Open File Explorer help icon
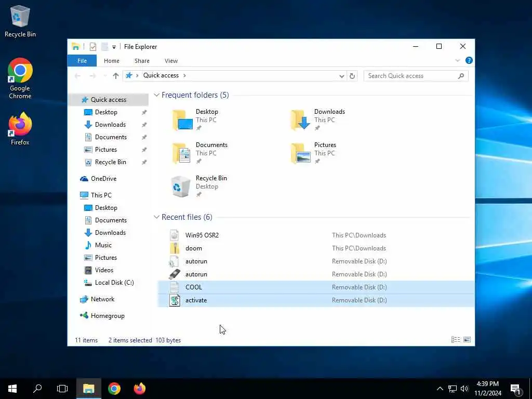 [469, 60]
